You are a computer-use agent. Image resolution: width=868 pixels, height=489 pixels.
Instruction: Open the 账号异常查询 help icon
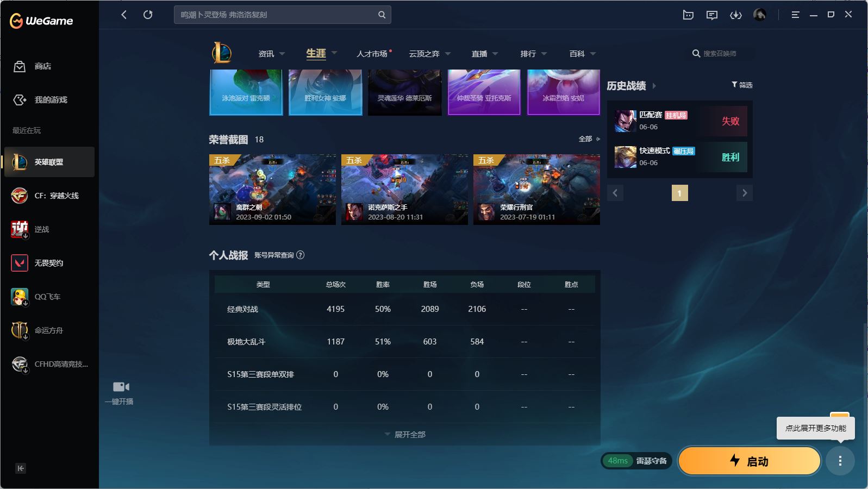301,255
